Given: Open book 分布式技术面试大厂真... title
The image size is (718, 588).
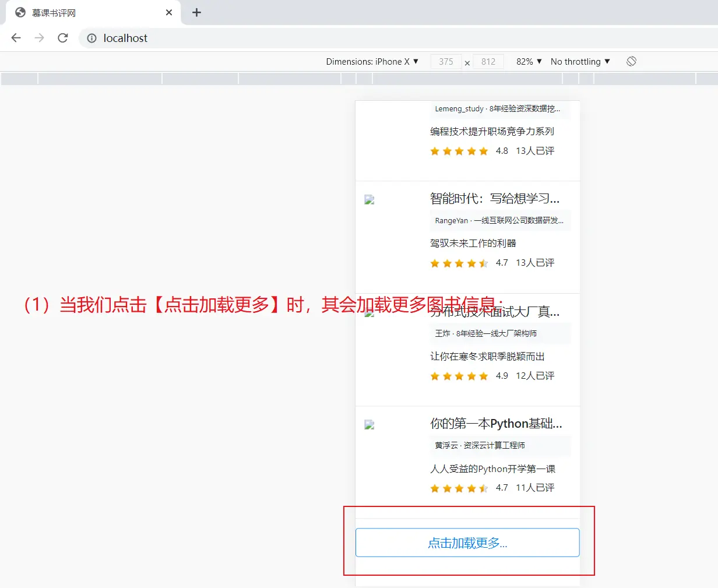Looking at the screenshot, I should pyautogui.click(x=495, y=312).
